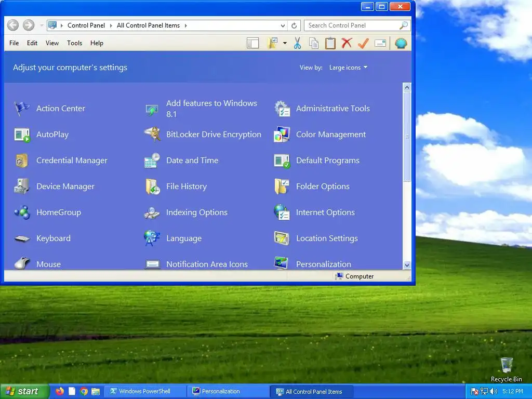Open the File History folder icon
532x399 pixels.
tap(152, 187)
